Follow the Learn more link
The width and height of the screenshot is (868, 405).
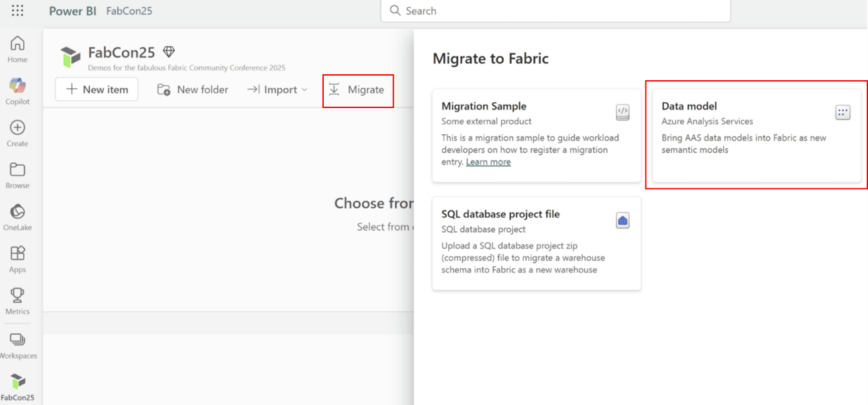pyautogui.click(x=488, y=162)
